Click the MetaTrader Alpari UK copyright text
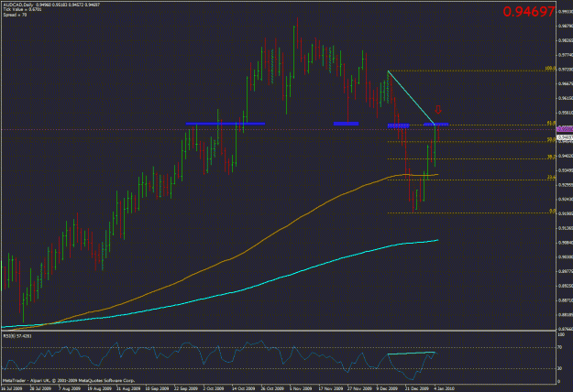 click(69, 380)
